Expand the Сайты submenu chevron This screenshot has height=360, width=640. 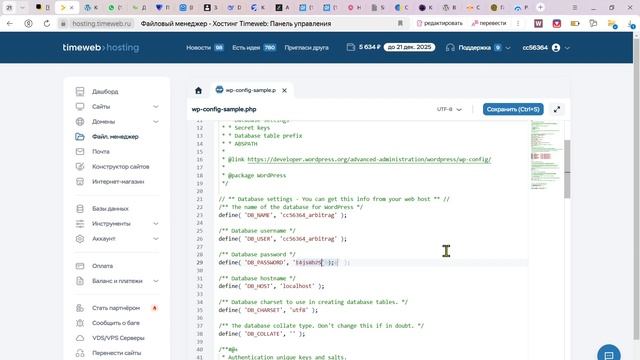(x=156, y=107)
